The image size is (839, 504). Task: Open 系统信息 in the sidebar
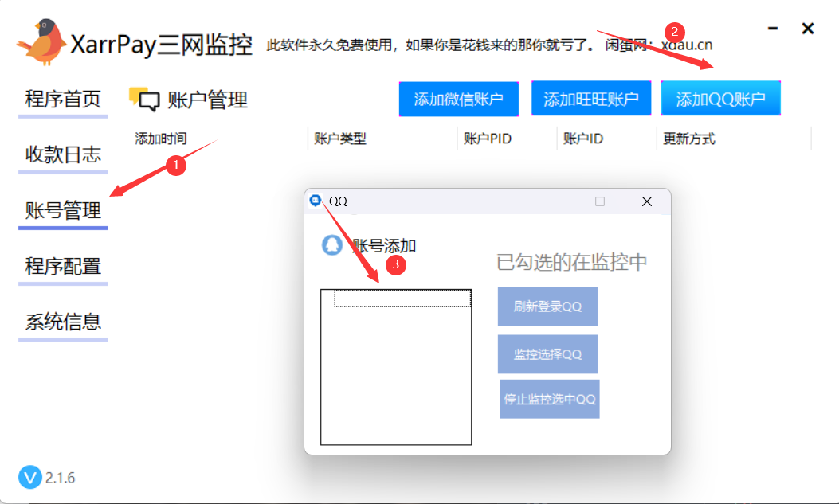[x=62, y=321]
